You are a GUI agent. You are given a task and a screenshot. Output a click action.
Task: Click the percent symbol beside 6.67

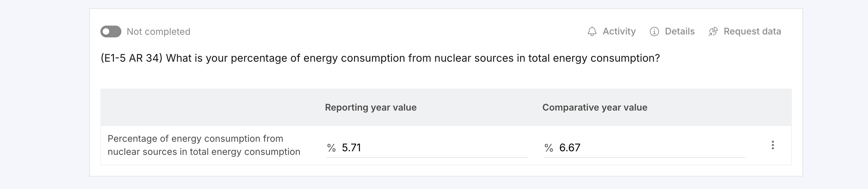tap(548, 148)
